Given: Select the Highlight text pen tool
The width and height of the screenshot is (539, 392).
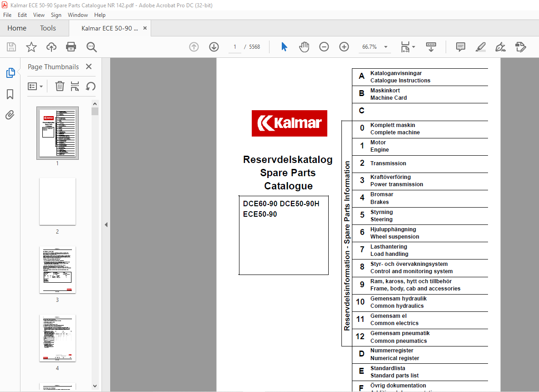Looking at the screenshot, I should tap(481, 47).
